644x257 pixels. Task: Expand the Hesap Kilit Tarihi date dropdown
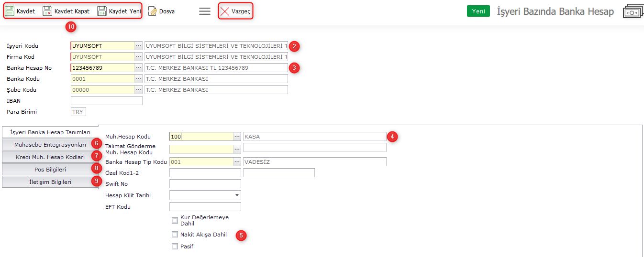[x=237, y=195]
